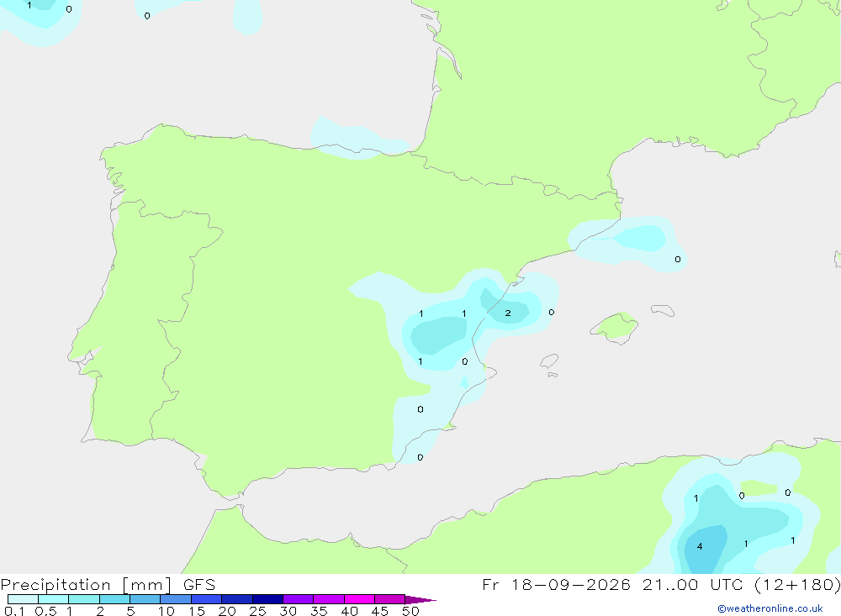This screenshot has height=616, width=841.
Task: Click the legend label 50
Action: 411,611
